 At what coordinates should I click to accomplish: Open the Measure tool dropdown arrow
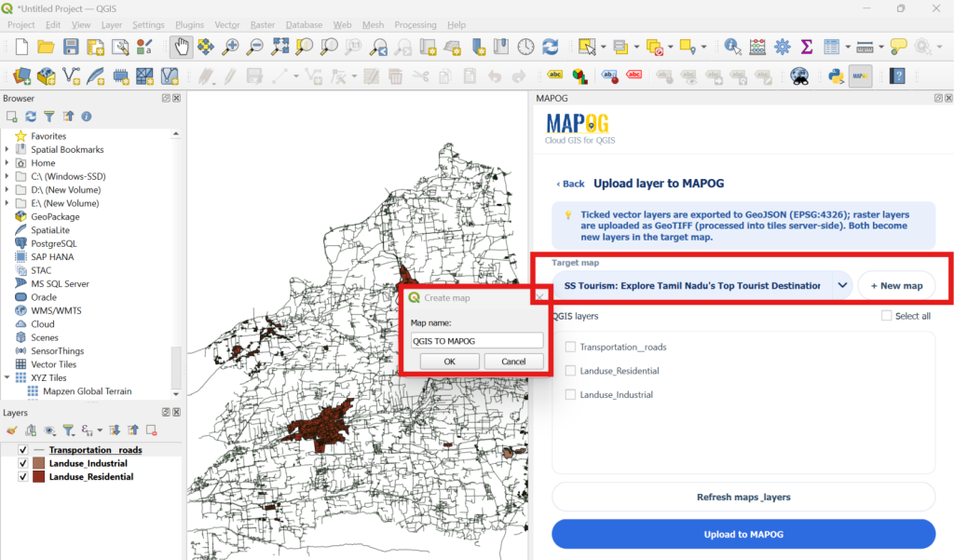pos(881,47)
